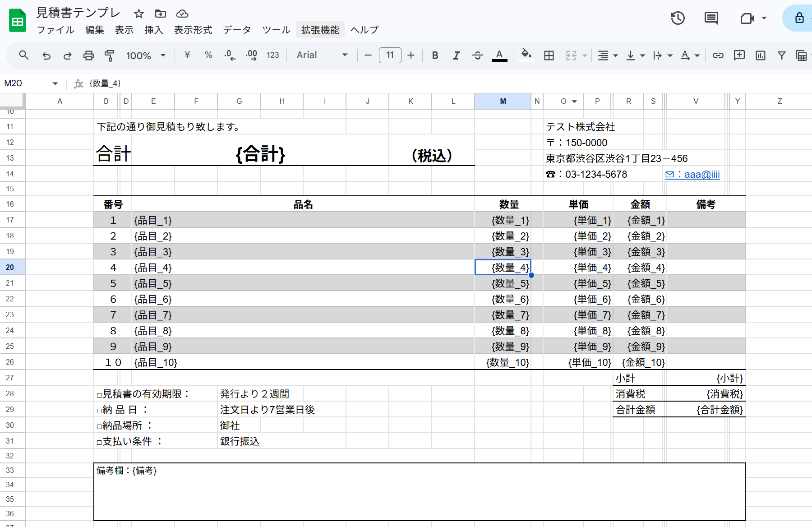Image resolution: width=812 pixels, height=527 pixels.
Task: Open the 拡張機能 menu
Action: click(x=320, y=30)
